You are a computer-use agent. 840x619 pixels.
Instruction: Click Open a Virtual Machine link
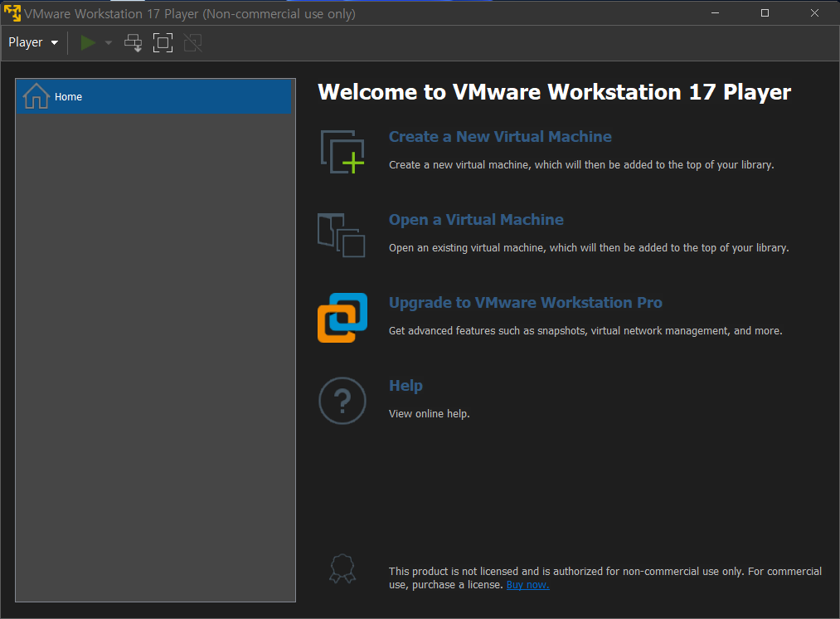[476, 220]
